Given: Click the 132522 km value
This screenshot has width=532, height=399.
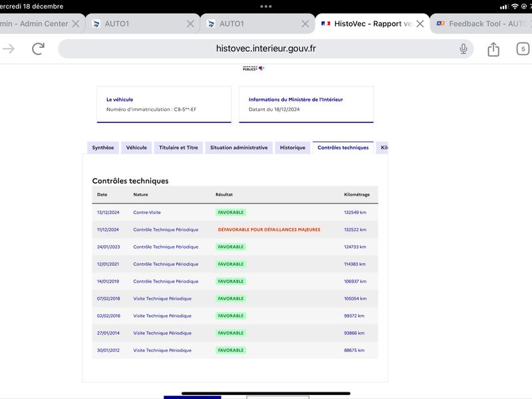Looking at the screenshot, I should [x=355, y=229].
